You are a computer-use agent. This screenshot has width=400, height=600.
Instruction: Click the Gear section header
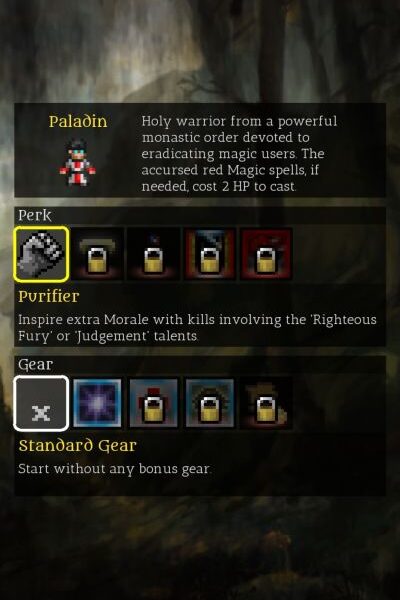point(35,365)
